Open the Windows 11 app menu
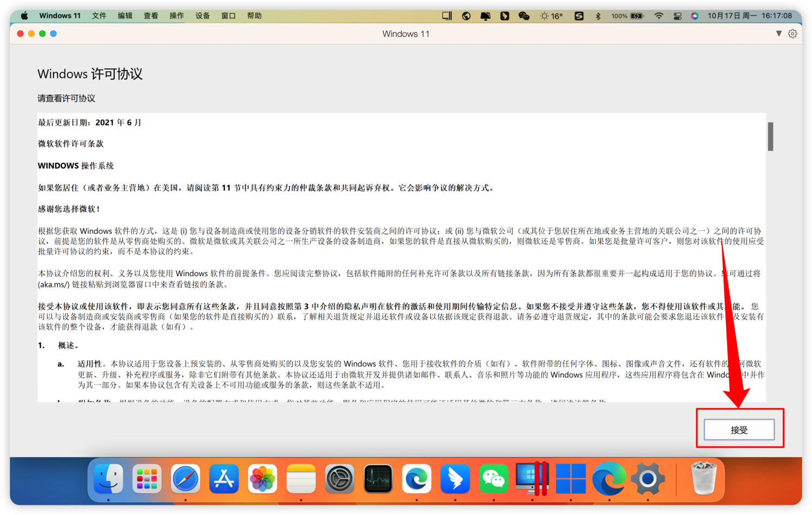Screen dimensions: 812x515 60,16
